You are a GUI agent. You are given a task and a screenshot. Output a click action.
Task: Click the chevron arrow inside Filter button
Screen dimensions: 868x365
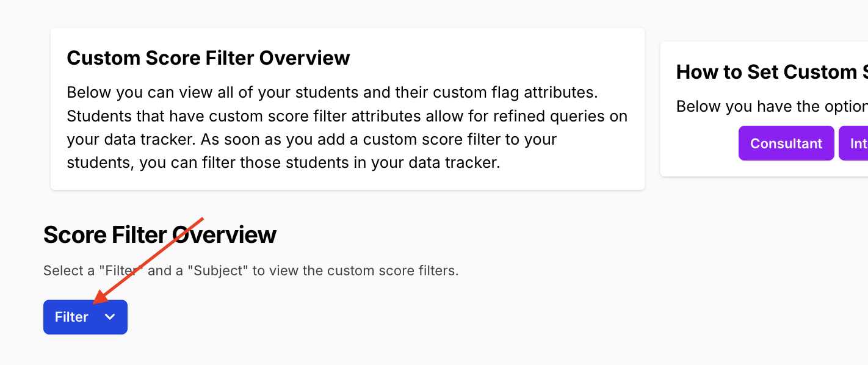click(x=110, y=317)
